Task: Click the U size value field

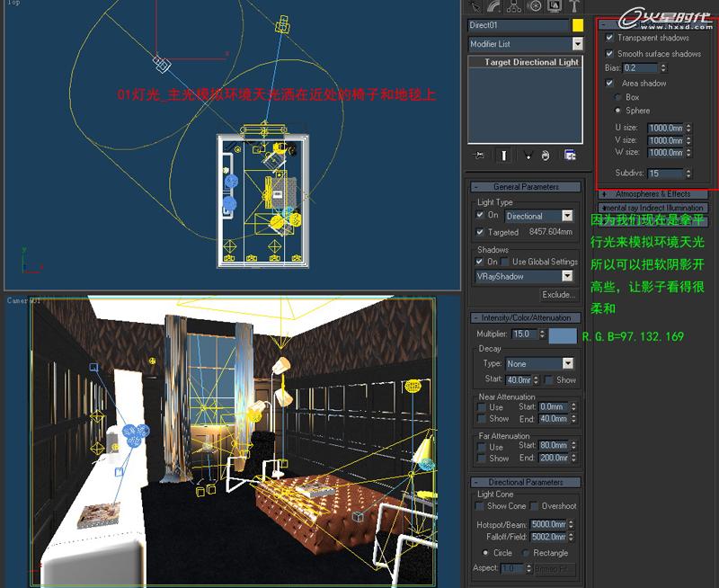Action: (x=665, y=128)
